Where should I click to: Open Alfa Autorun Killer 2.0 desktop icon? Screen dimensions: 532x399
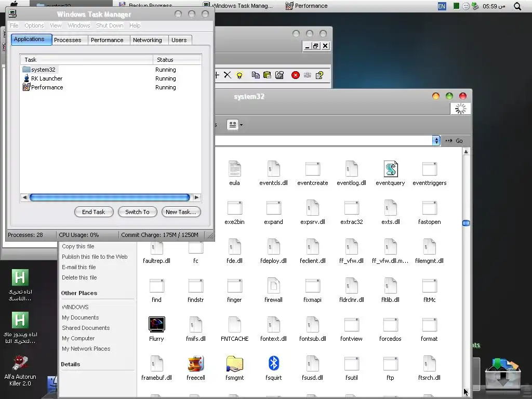point(20,370)
